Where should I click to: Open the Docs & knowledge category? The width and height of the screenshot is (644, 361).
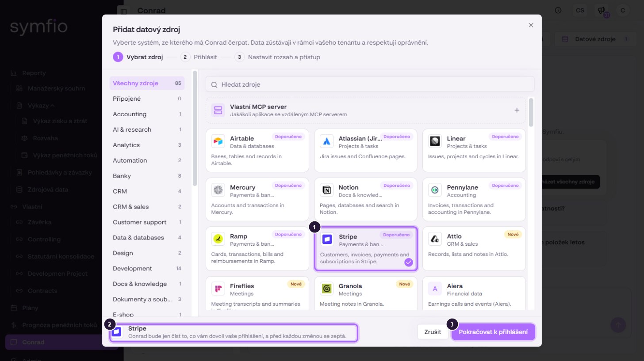[147, 284]
